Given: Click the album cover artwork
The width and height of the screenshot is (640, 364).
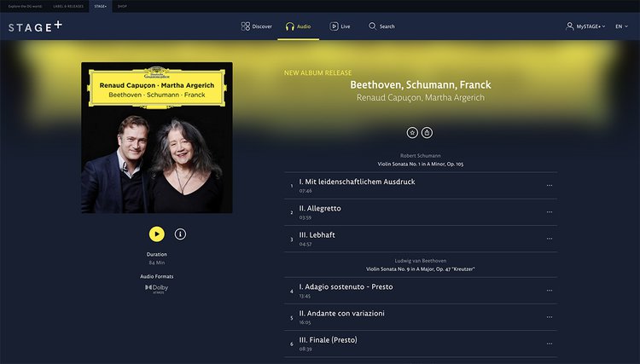Looking at the screenshot, I should point(157,138).
